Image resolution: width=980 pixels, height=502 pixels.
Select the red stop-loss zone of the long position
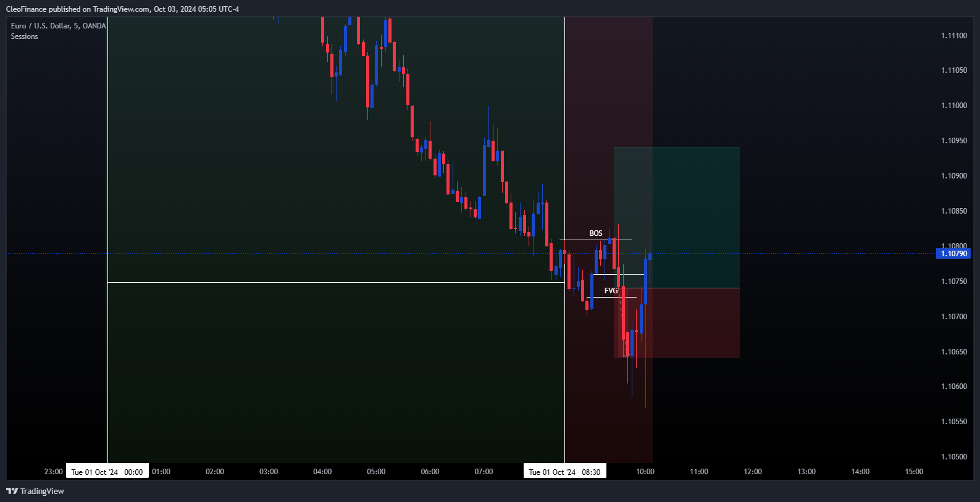(x=677, y=323)
